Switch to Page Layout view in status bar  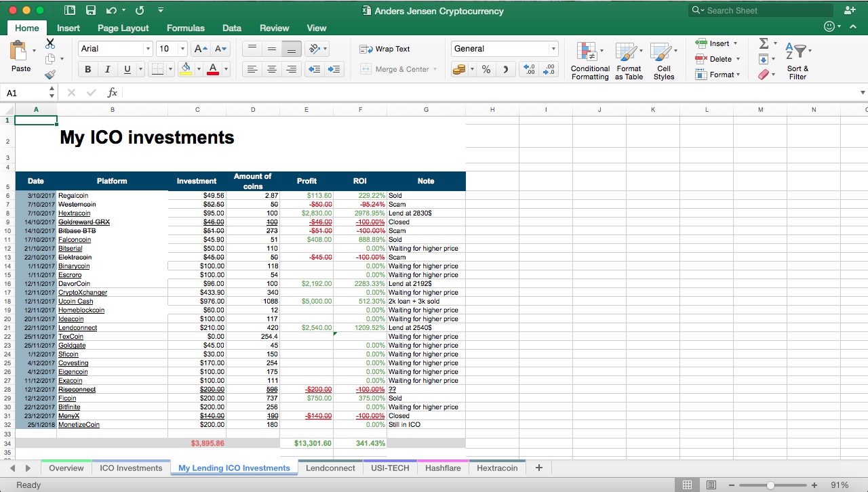coord(711,485)
